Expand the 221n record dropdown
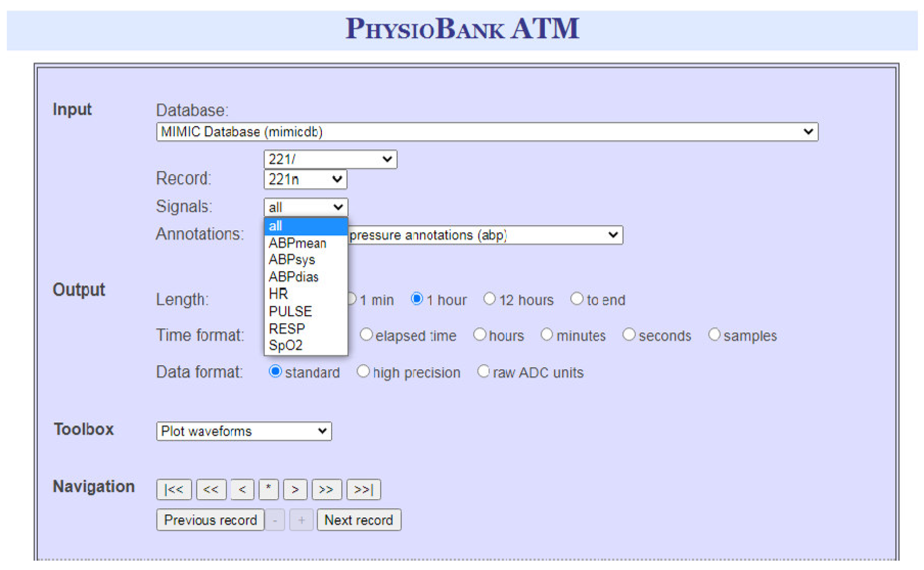The height and width of the screenshot is (570, 924). click(x=305, y=180)
